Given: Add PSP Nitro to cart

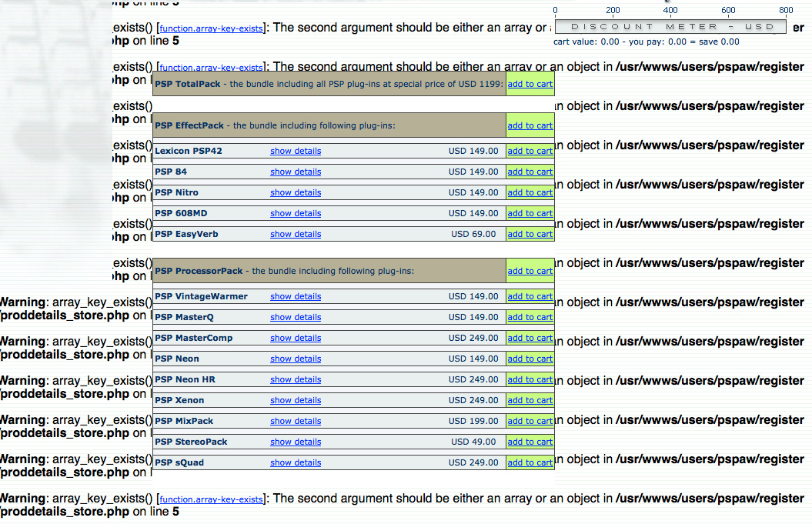Looking at the screenshot, I should tap(530, 192).
